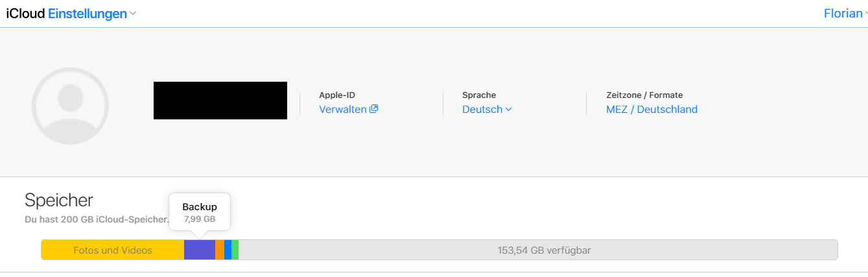Select the green storage bar segment
Viewport: 868px width, 277px height.
pyautogui.click(x=235, y=250)
